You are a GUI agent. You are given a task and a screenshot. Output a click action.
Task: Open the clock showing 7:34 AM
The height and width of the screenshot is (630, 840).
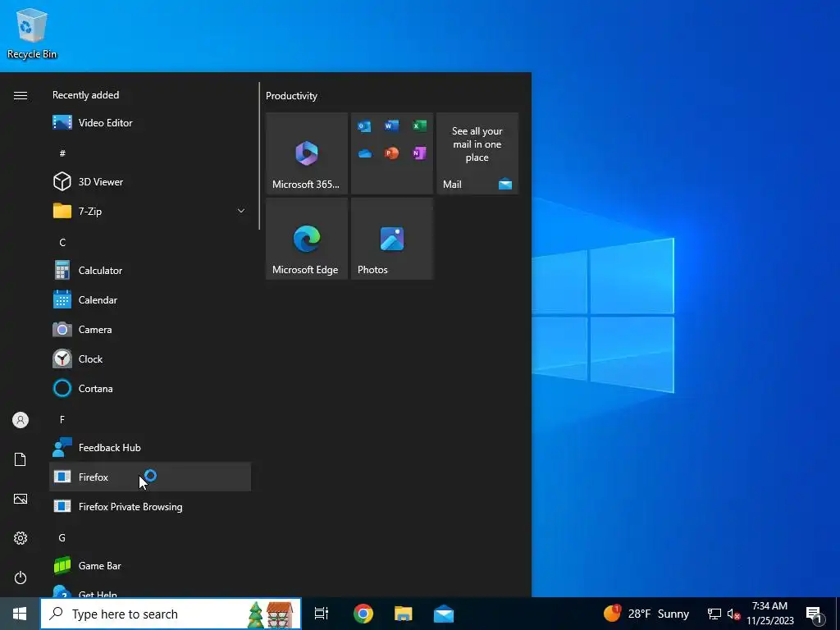coord(769,614)
